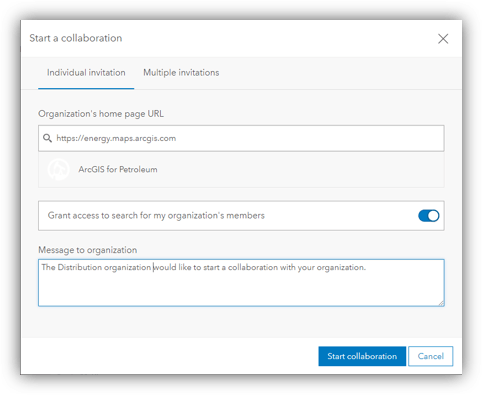Open the Multiple invitations tab
Viewport: 482px width, 395px height.
181,73
